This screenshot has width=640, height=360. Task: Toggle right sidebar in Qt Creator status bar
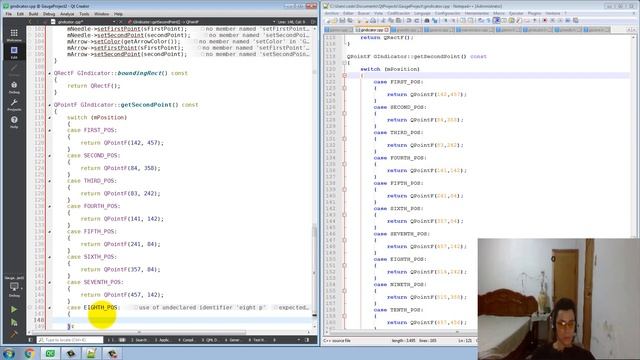pos(307,340)
